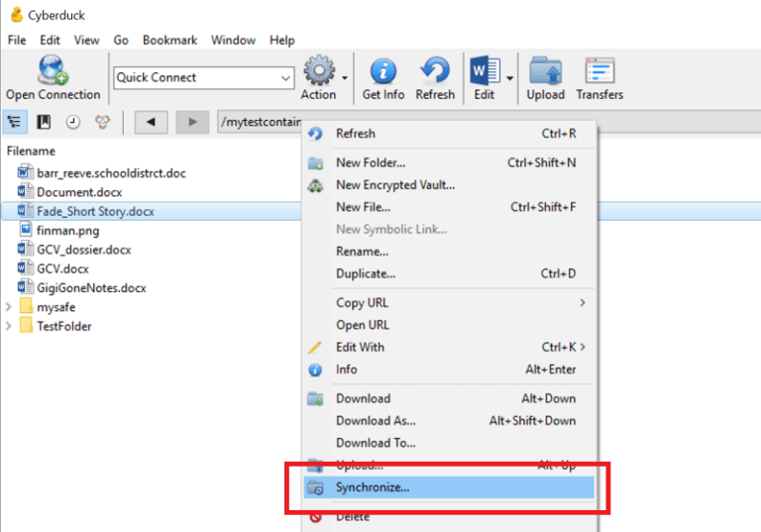
Task: Select barr_reeve.schooldistrct.doc file name
Action: (x=111, y=173)
